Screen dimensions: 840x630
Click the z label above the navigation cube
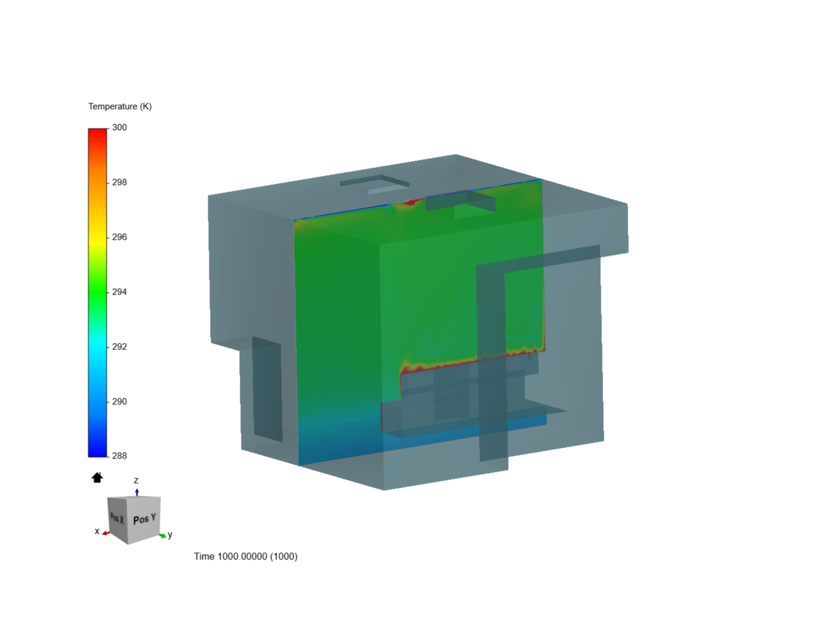136,480
